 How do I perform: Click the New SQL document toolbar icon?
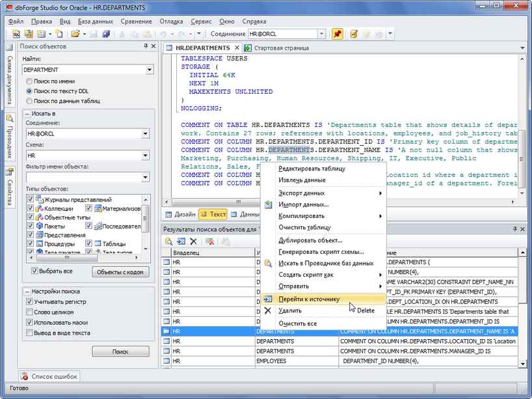click(x=16, y=34)
